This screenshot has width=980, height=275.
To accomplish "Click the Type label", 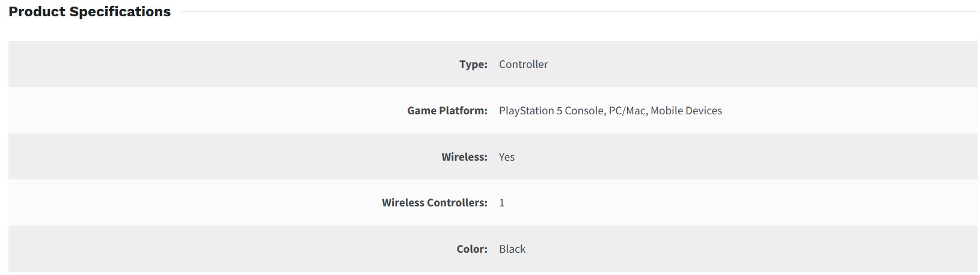I will 473,64.
